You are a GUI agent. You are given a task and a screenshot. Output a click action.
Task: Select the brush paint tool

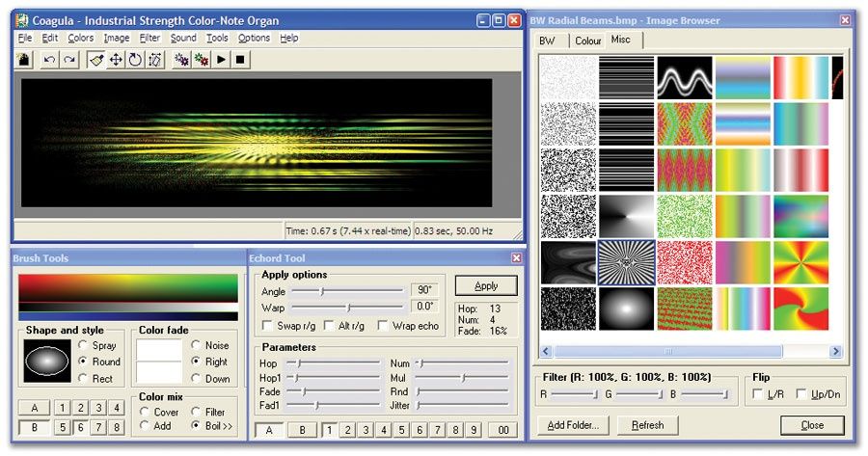pos(96,60)
